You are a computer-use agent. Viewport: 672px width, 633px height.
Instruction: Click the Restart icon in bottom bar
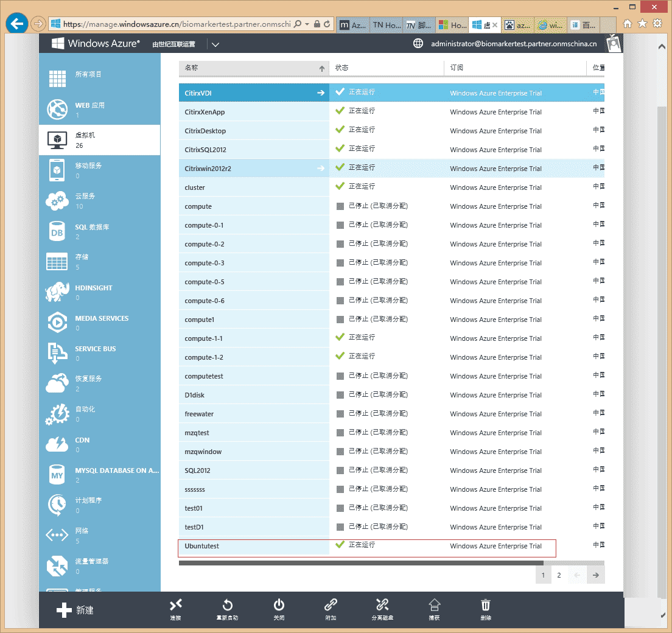click(x=228, y=605)
